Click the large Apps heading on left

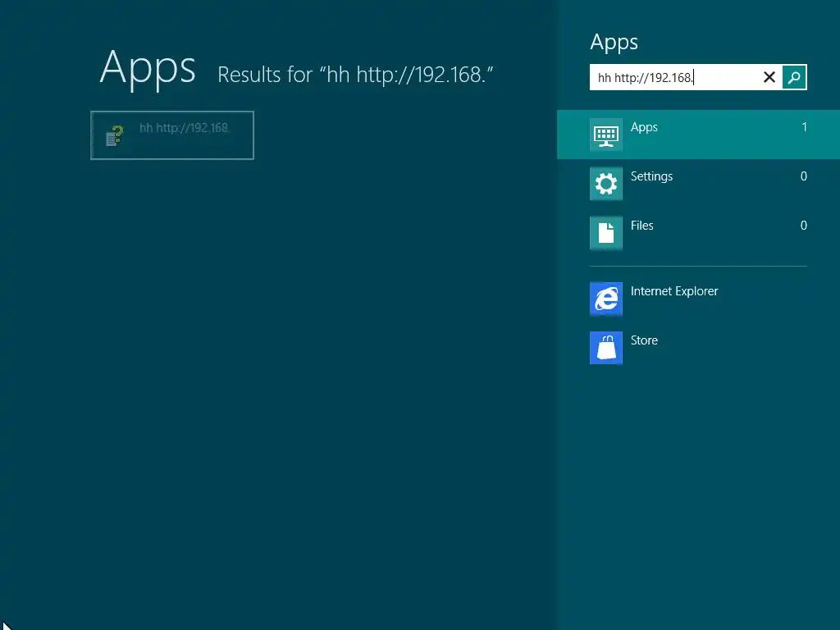point(148,67)
